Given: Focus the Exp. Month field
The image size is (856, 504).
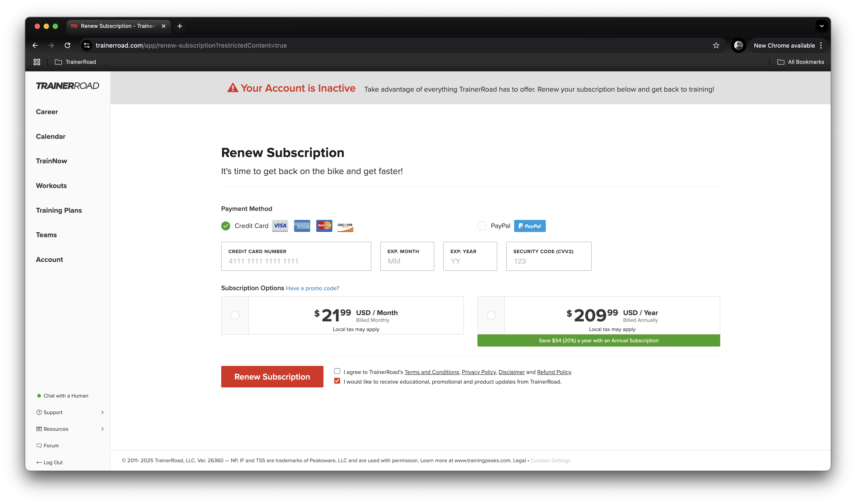Looking at the screenshot, I should coord(407,256).
